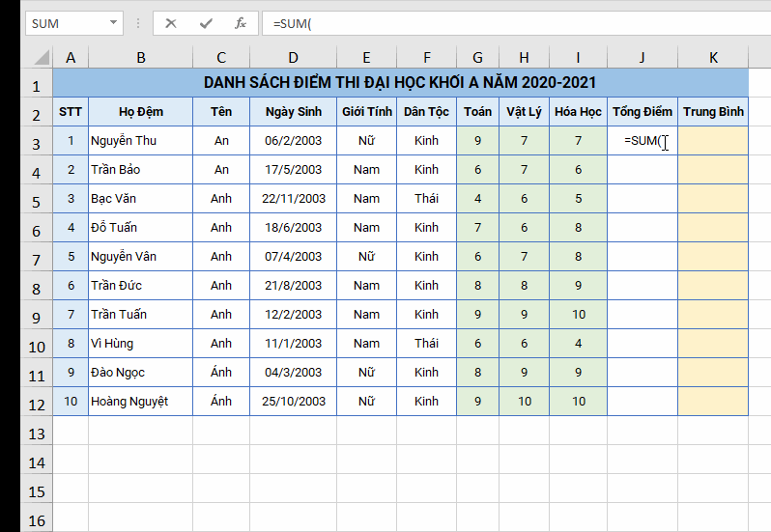Click the Hóa Học header cell
771x532 pixels.
click(x=578, y=111)
